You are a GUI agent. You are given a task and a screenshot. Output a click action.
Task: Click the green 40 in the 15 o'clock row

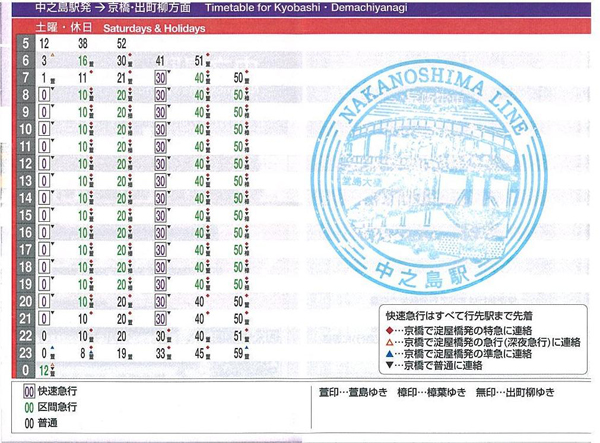199,215
